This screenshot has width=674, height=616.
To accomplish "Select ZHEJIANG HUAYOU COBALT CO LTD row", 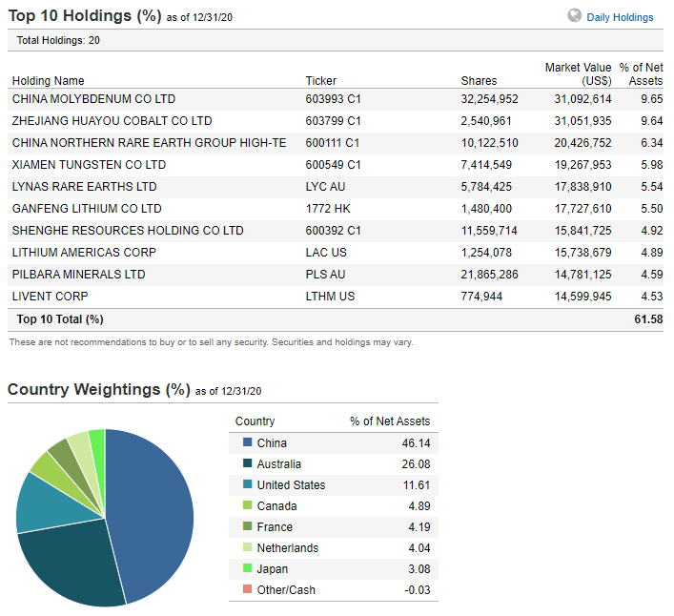I will [336, 121].
